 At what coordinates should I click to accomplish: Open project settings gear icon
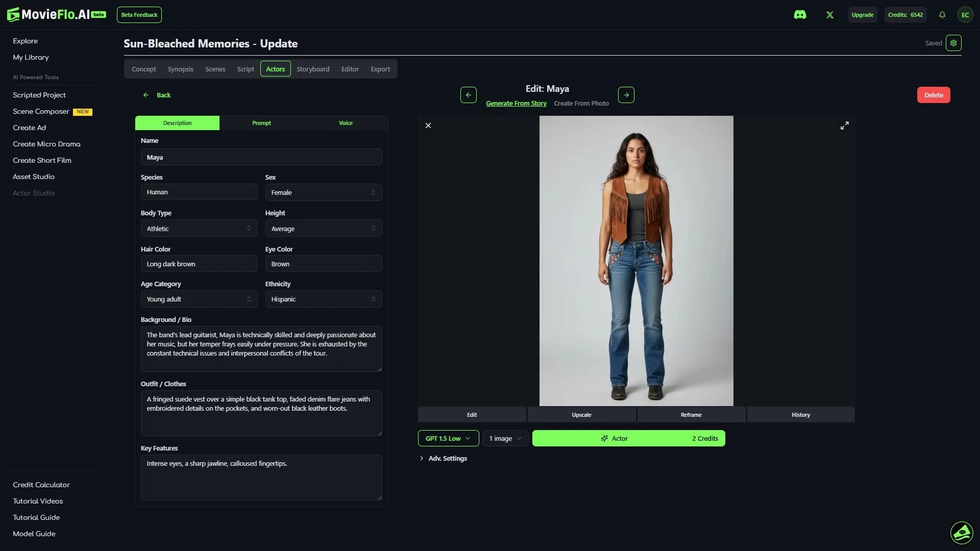[953, 43]
